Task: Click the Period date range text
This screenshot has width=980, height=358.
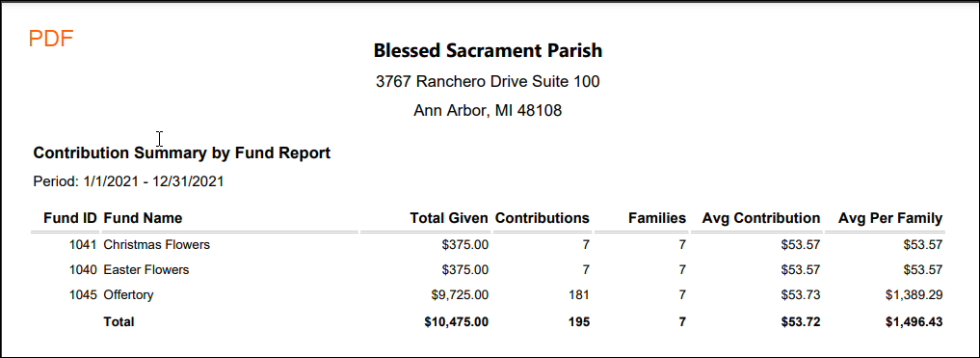Action: [128, 182]
